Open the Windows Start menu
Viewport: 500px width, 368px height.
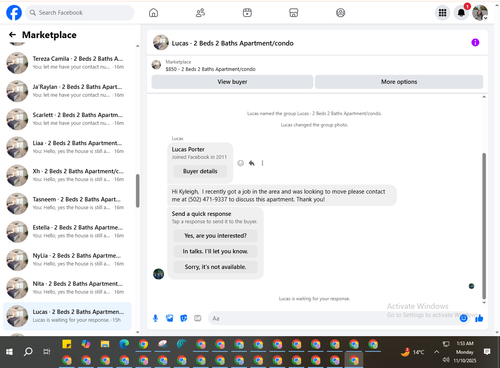tap(9, 352)
